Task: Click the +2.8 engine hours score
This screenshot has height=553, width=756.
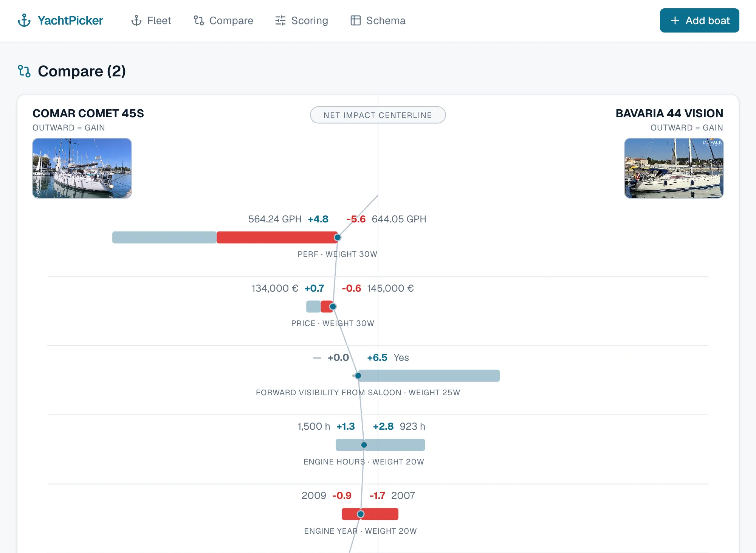Action: 383,426
